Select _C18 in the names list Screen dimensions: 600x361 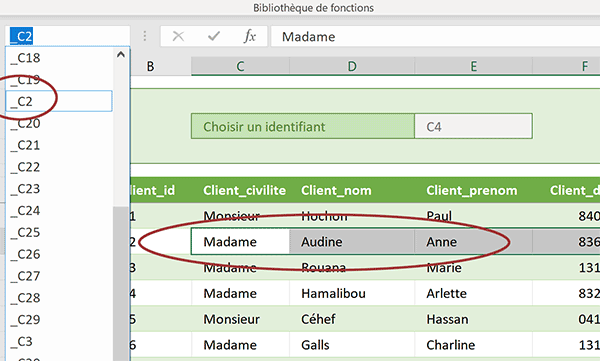(x=59, y=58)
